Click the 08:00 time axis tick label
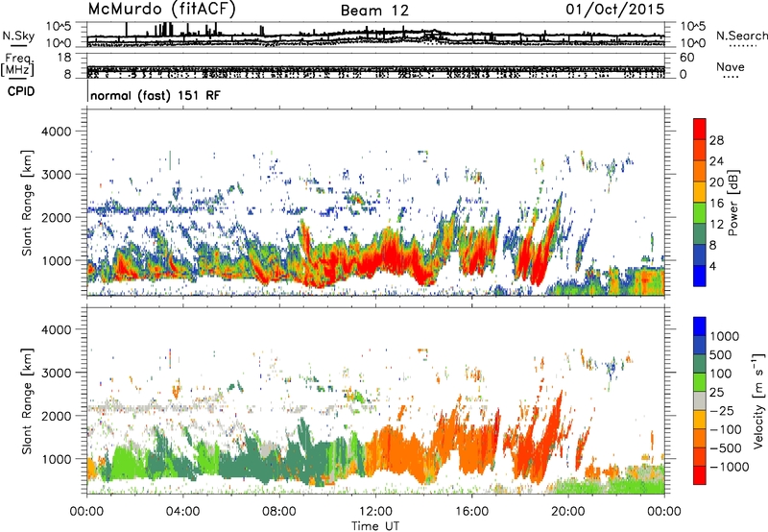 point(279,512)
